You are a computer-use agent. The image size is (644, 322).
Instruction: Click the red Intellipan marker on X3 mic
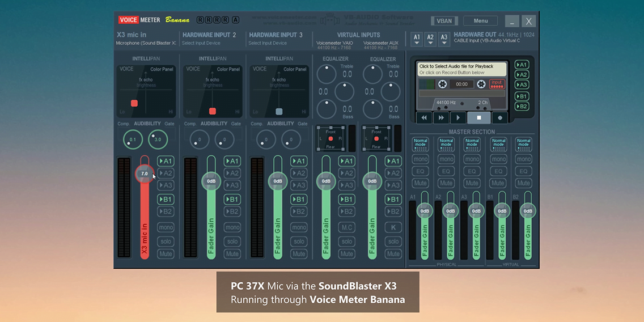point(134,103)
